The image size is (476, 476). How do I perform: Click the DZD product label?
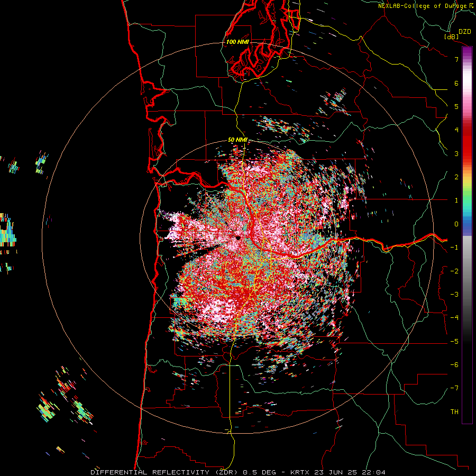pos(465,31)
